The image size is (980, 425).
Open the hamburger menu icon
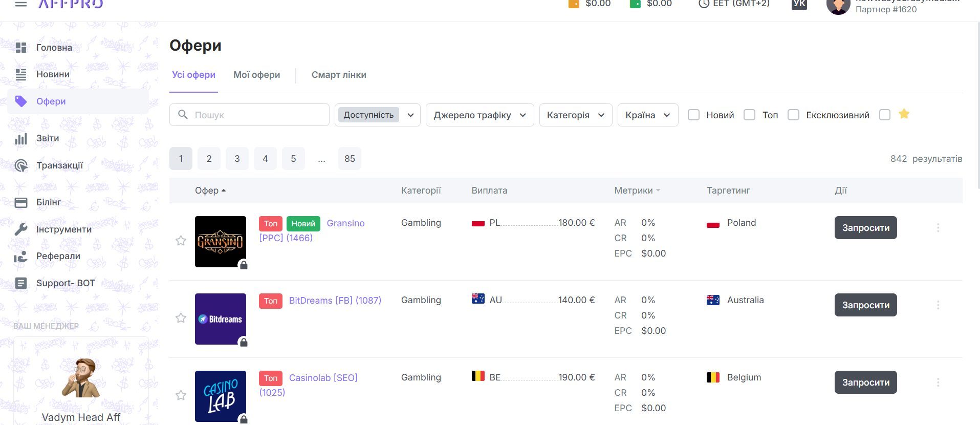coord(21,4)
